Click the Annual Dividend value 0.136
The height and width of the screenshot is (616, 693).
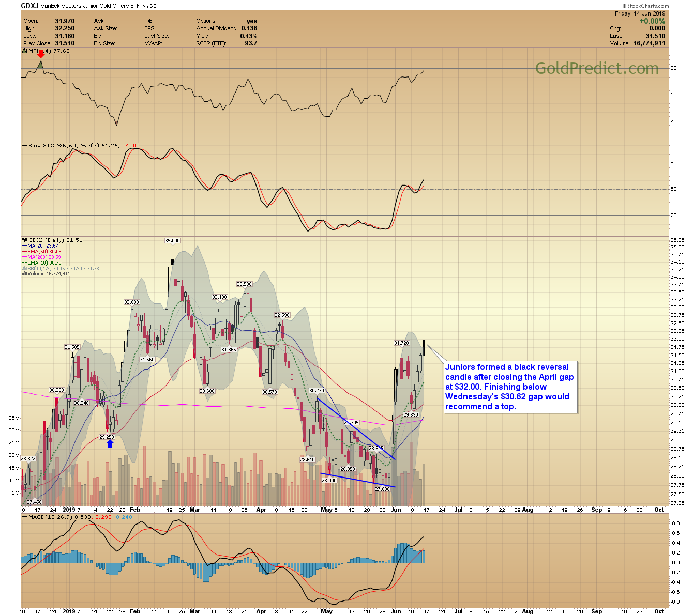(x=249, y=28)
